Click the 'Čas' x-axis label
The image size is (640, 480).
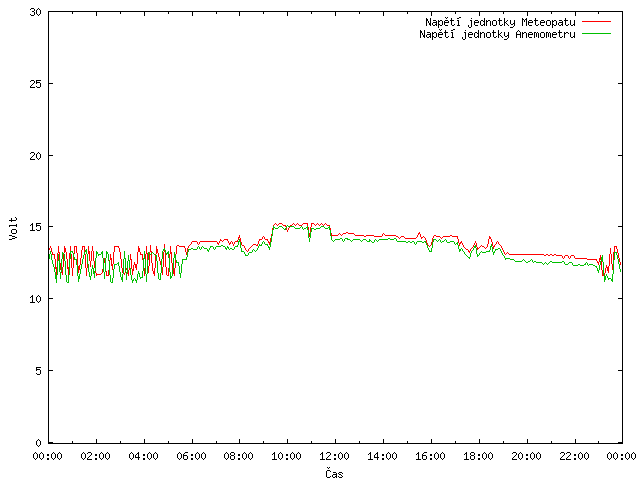[x=334, y=473]
